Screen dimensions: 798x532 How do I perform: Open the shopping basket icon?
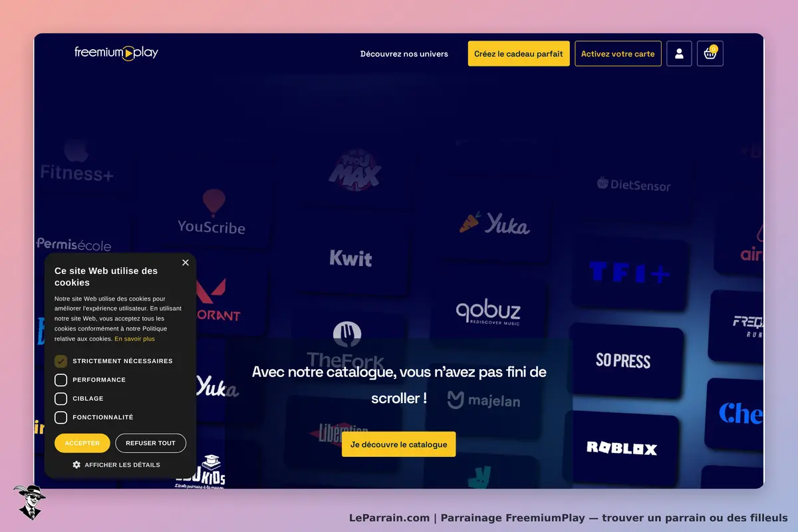710,54
